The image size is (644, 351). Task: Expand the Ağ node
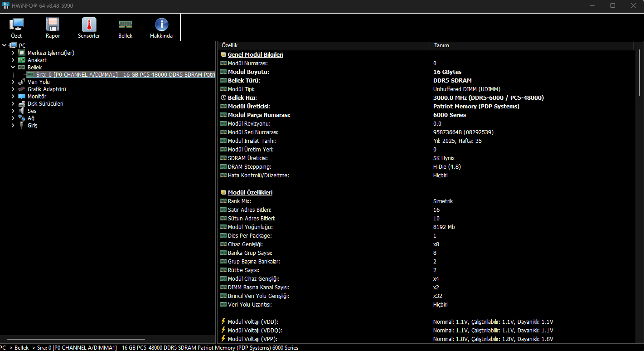(13, 118)
